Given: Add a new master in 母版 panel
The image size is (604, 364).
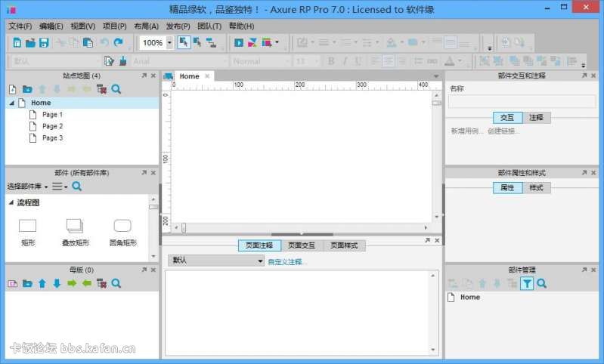Looking at the screenshot, I should pyautogui.click(x=12, y=283).
